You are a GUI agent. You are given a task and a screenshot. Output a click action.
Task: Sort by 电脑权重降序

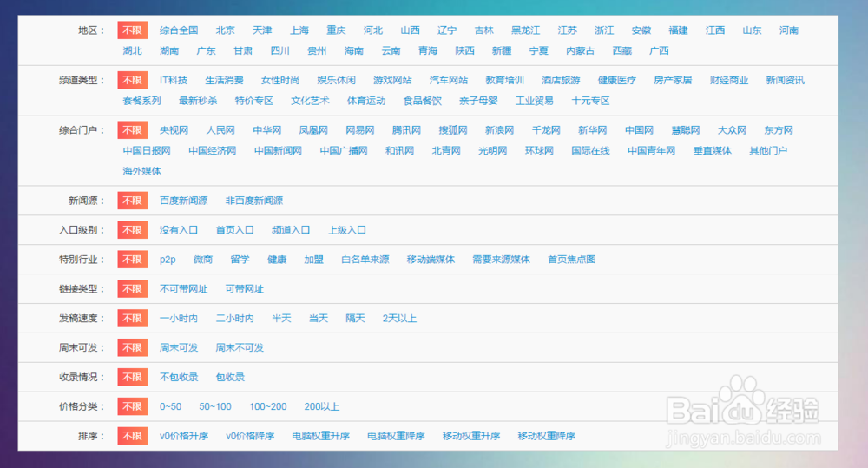coord(396,435)
